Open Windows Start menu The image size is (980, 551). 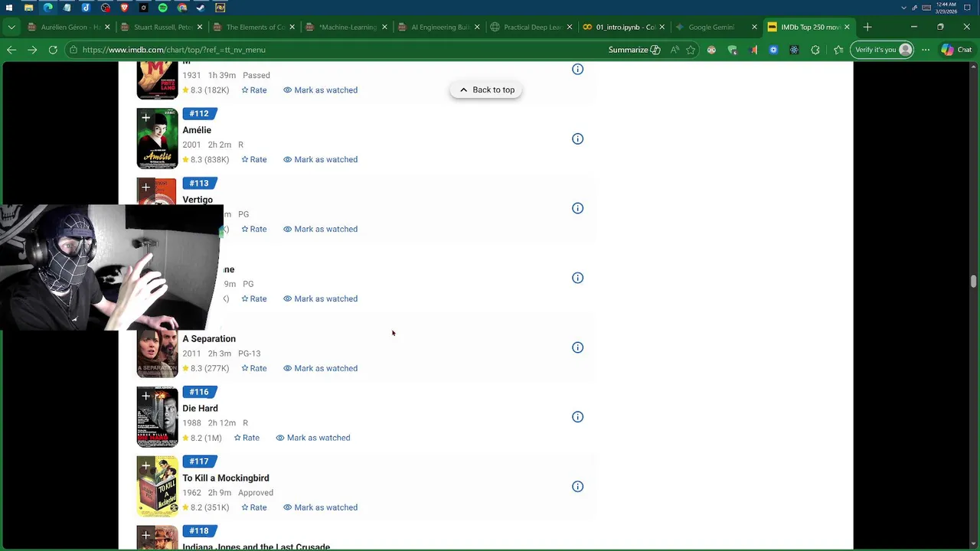pyautogui.click(x=9, y=8)
